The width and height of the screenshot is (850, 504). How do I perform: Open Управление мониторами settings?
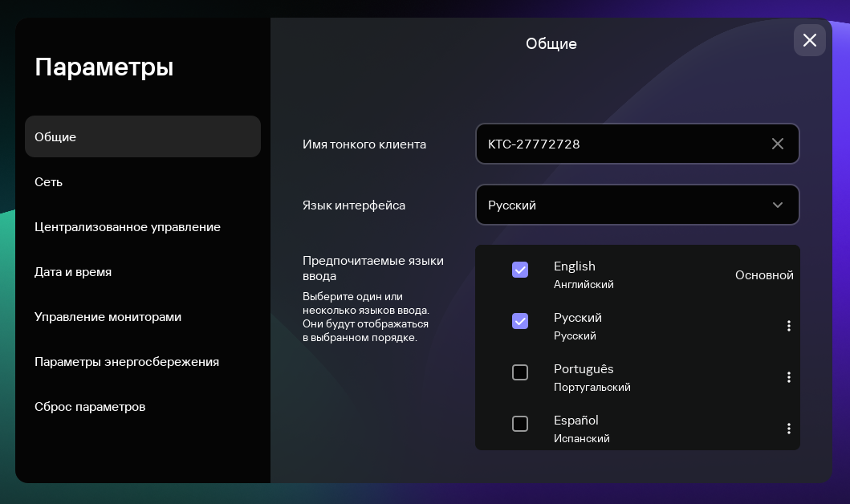(x=108, y=317)
